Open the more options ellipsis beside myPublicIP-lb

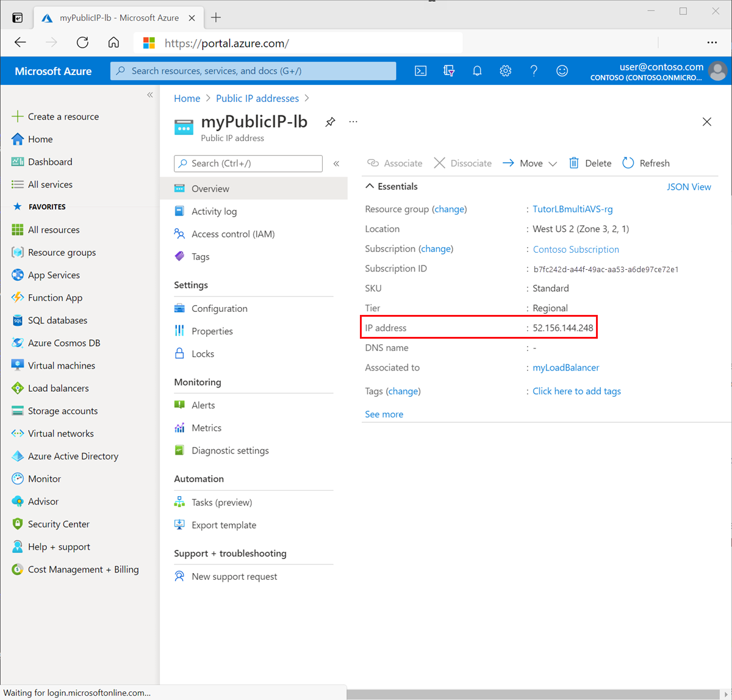point(353,121)
